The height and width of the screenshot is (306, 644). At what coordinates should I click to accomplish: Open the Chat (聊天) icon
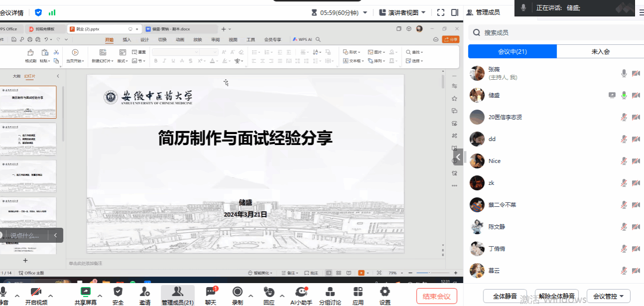211,292
